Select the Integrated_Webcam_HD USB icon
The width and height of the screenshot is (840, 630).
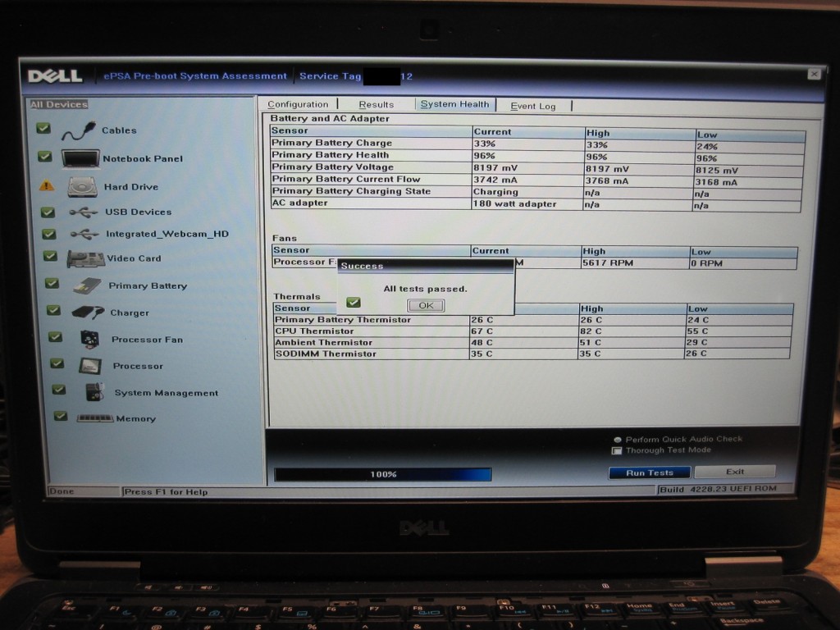(84, 234)
